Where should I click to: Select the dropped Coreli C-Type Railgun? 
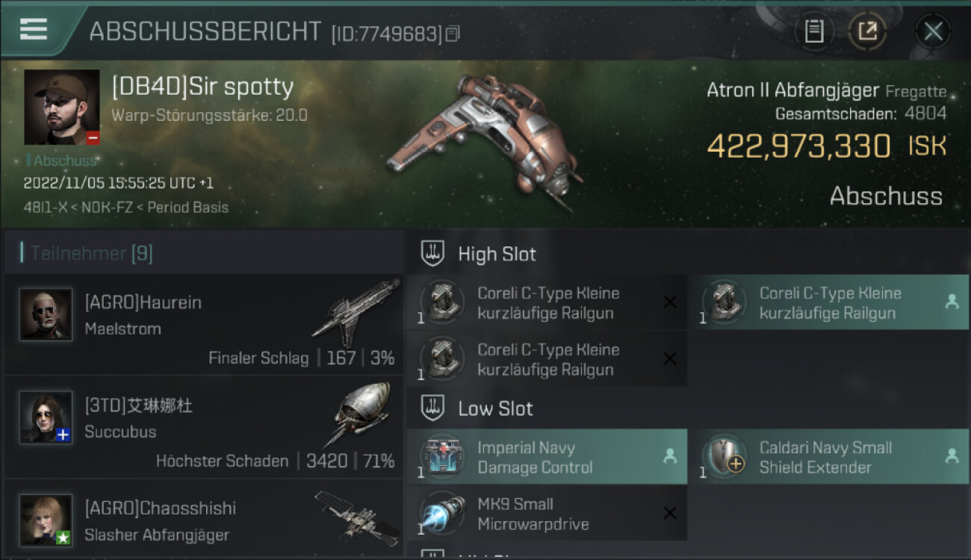pyautogui.click(x=829, y=302)
